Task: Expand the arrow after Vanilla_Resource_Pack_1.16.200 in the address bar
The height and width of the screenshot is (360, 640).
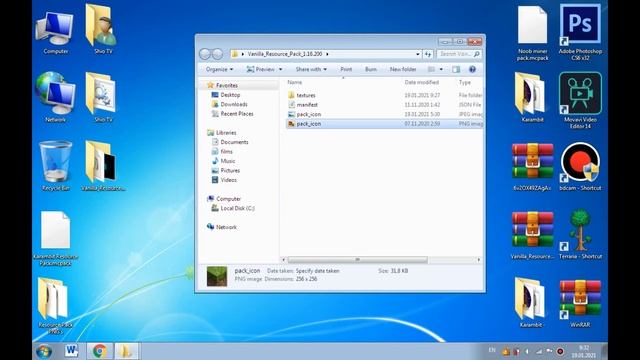Action: pos(327,54)
